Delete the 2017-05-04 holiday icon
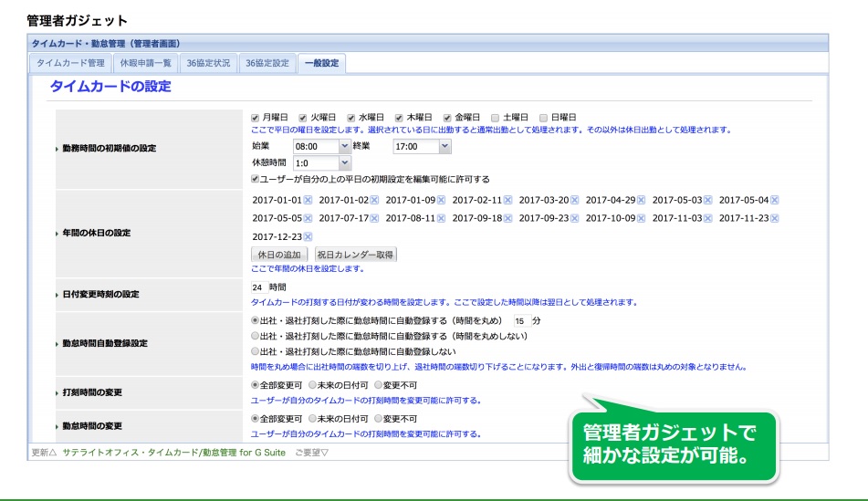The image size is (868, 501). point(775,200)
